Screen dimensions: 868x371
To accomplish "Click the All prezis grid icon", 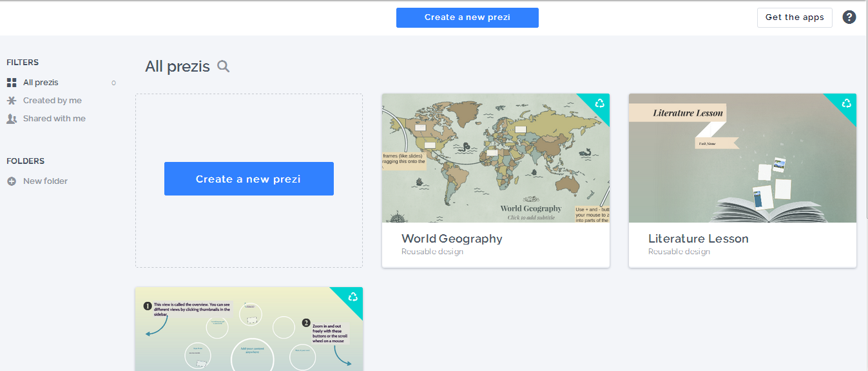I will click(12, 83).
